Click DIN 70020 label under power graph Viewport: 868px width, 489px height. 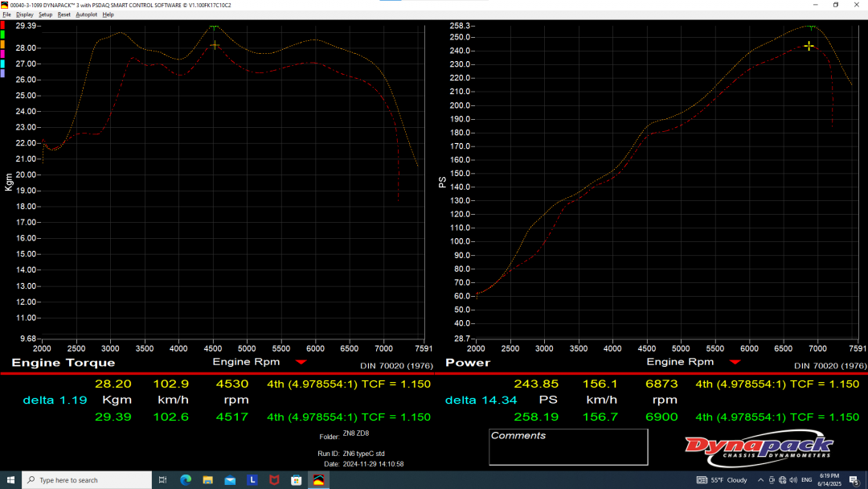point(830,365)
